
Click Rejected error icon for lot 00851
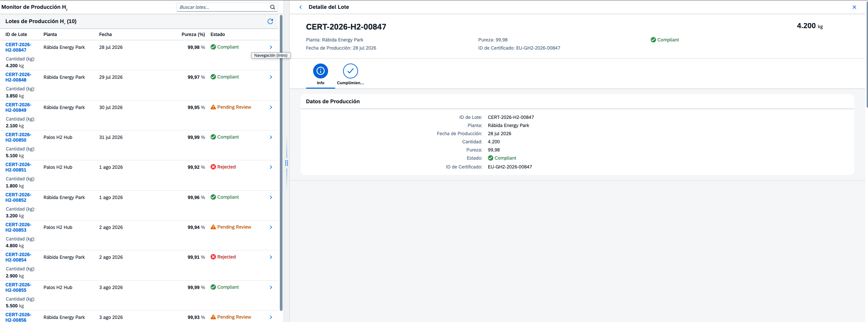coord(213,167)
